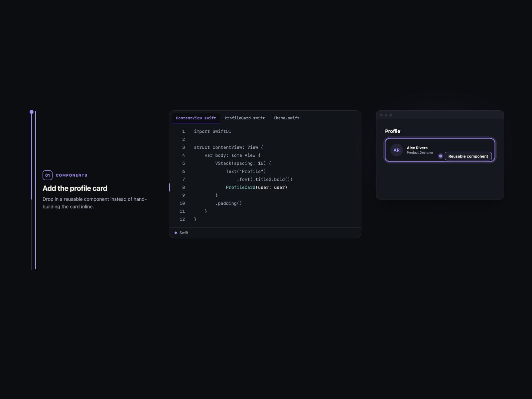Click the var body: some View line

[232, 155]
